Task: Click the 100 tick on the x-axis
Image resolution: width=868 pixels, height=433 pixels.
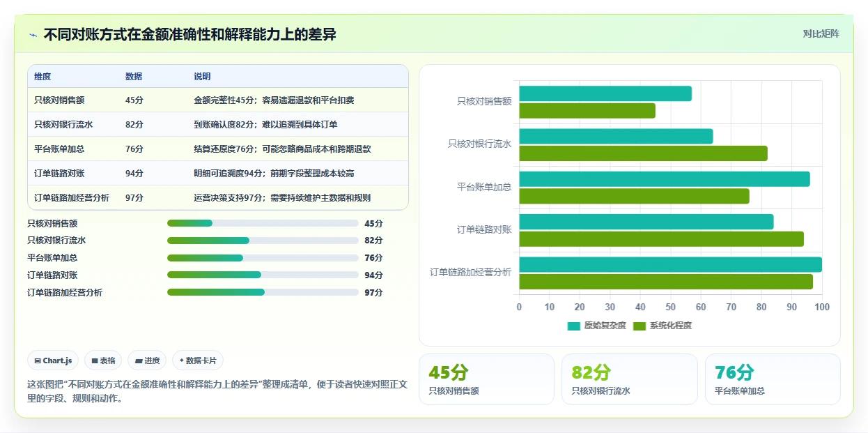Action: click(x=822, y=307)
